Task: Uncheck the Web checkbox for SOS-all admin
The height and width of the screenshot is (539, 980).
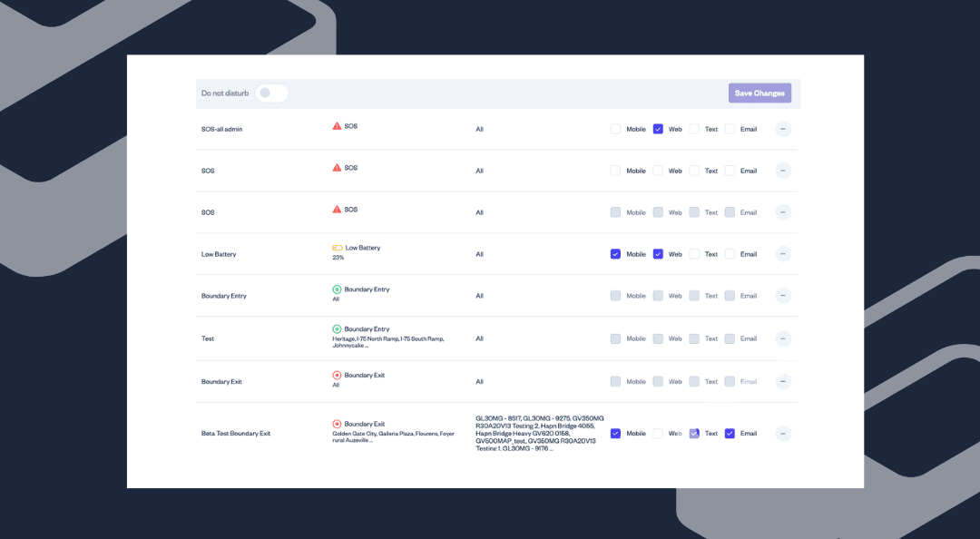Action: pyautogui.click(x=658, y=129)
